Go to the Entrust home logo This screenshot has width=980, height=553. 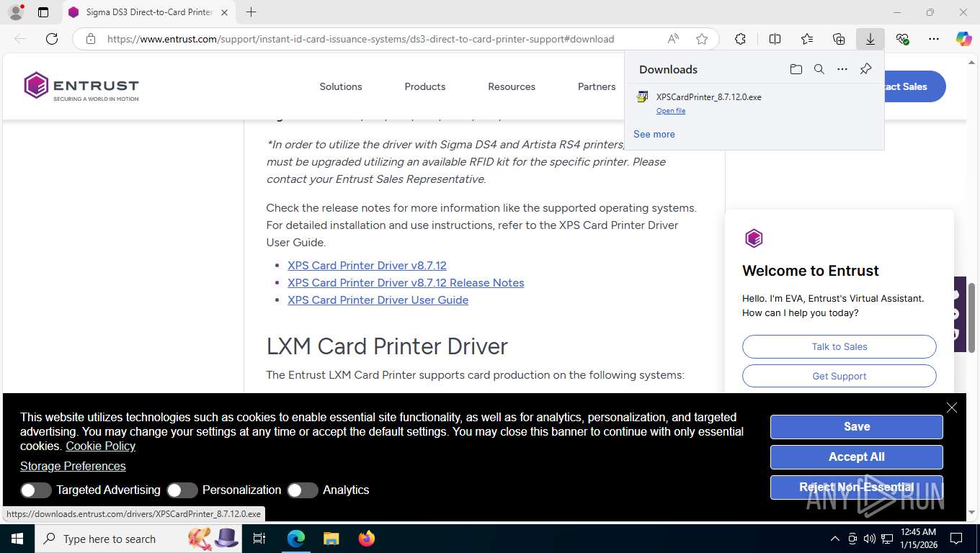tap(81, 86)
